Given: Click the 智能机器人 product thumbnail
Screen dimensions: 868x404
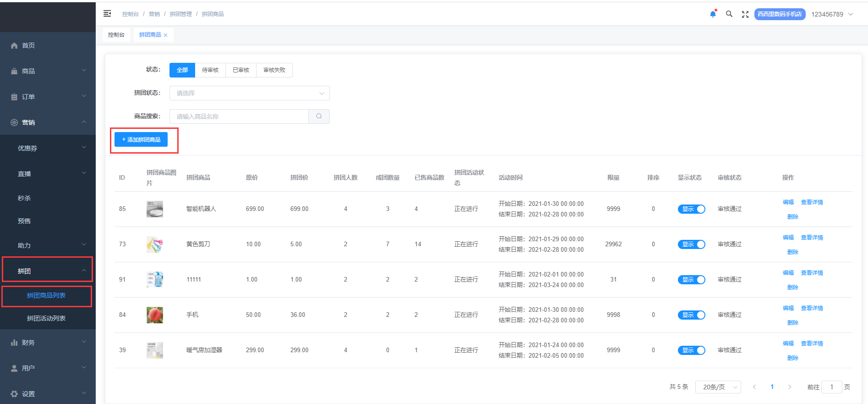Looking at the screenshot, I should (x=155, y=209).
